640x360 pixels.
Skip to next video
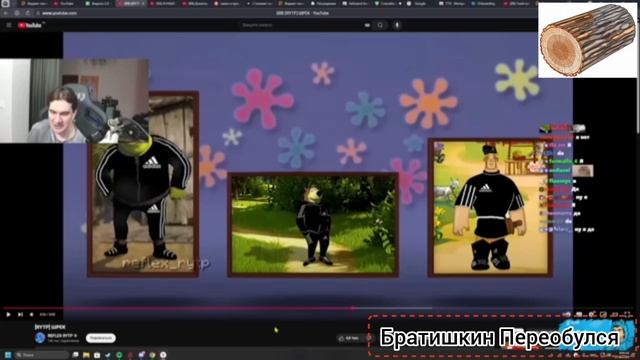click(20, 315)
